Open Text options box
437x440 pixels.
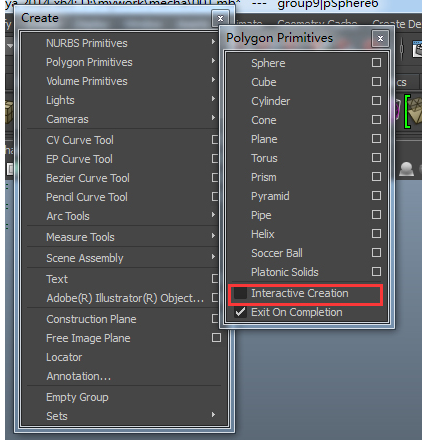coord(215,279)
